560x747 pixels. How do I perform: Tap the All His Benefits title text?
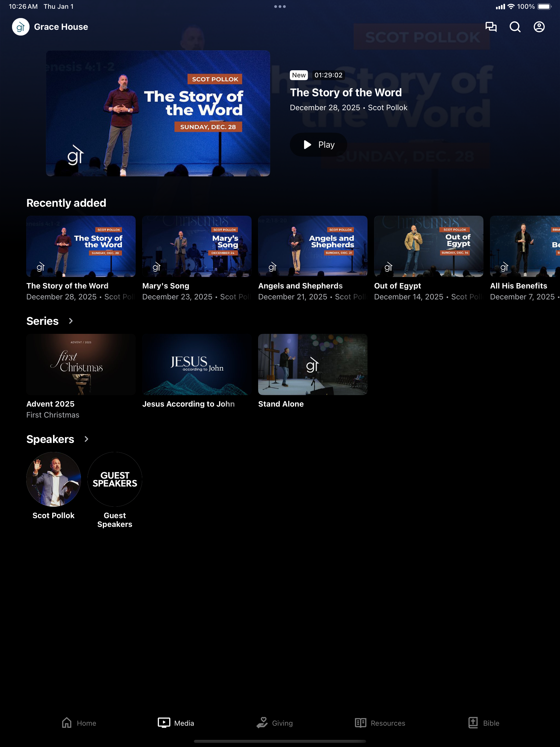click(x=518, y=286)
